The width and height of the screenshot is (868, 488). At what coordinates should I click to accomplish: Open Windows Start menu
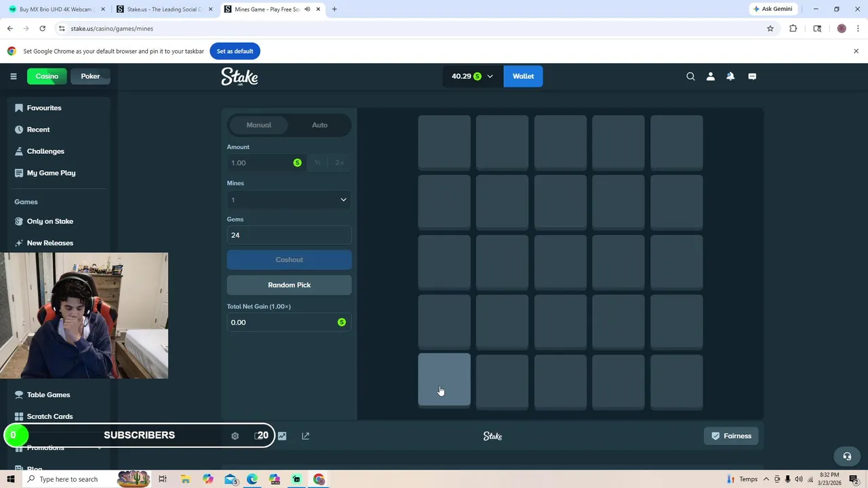pyautogui.click(x=10, y=479)
